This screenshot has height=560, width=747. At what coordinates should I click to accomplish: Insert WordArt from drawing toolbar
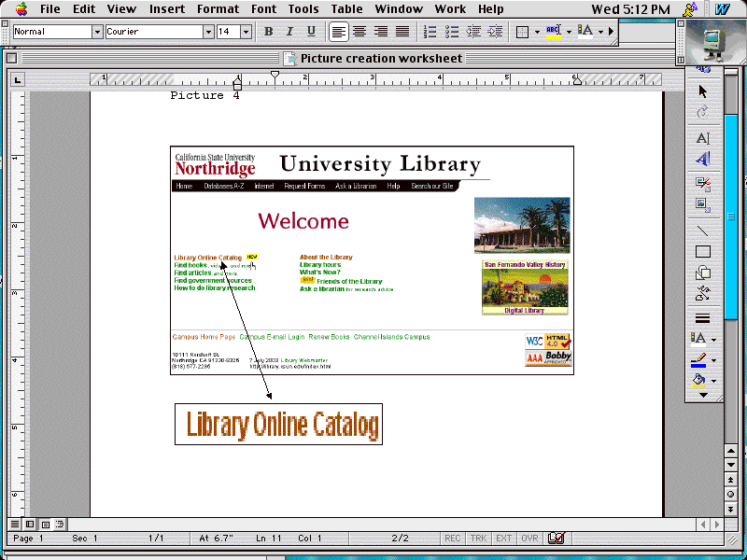[703, 159]
